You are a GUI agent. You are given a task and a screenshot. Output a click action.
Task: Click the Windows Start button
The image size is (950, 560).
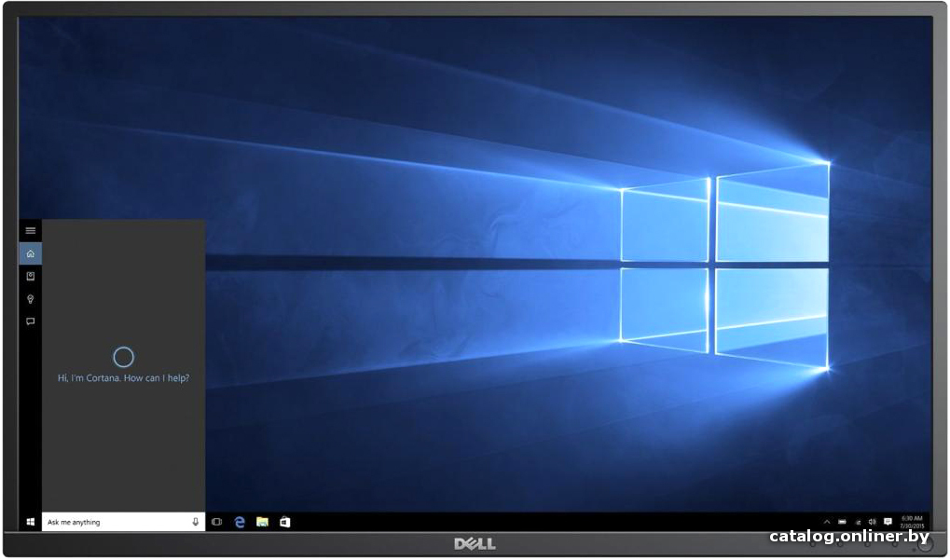30,522
